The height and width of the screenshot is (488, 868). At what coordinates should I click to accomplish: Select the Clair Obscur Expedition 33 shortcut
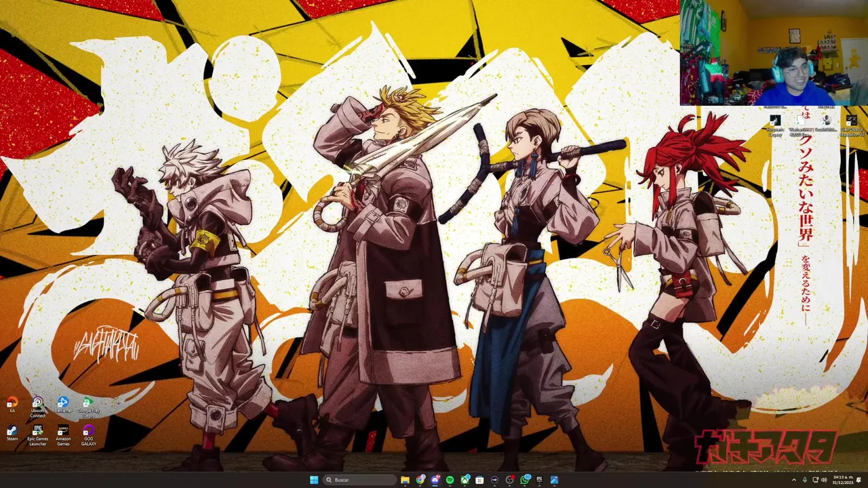pos(852,125)
